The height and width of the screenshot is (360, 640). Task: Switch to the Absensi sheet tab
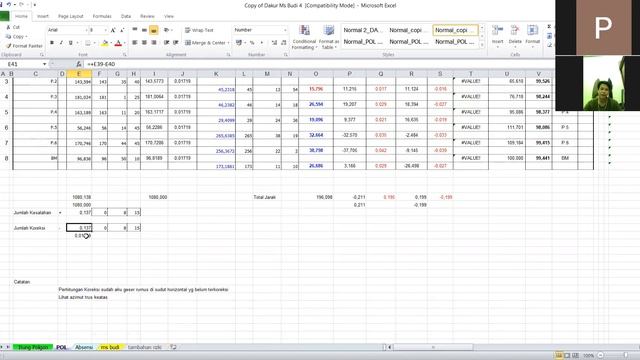point(84,347)
